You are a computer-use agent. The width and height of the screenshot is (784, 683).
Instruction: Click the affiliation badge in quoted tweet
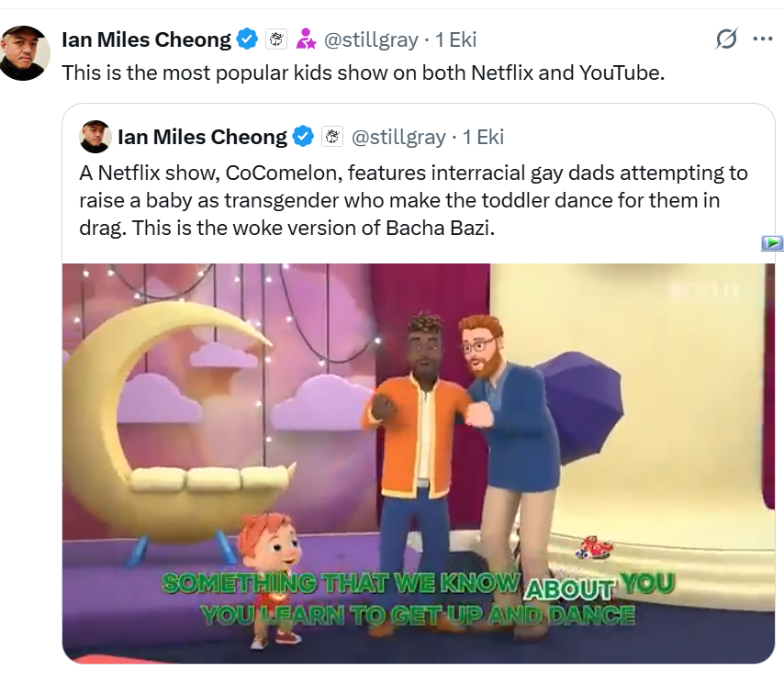[331, 137]
